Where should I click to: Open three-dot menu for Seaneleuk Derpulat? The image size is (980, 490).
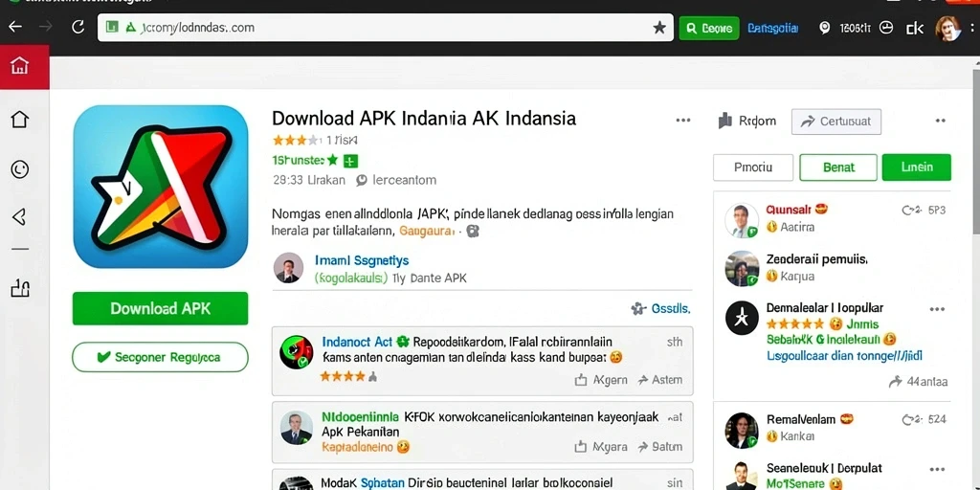point(937,469)
